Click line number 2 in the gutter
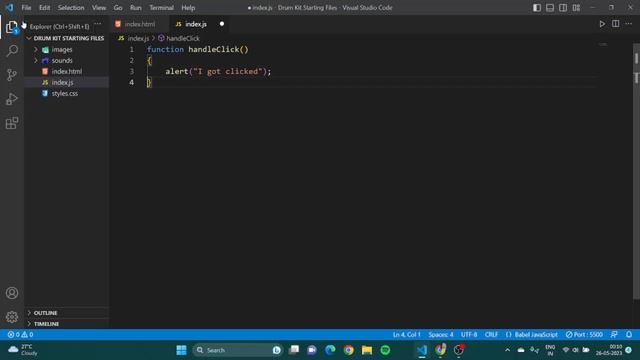The width and height of the screenshot is (640, 360). coord(131,60)
